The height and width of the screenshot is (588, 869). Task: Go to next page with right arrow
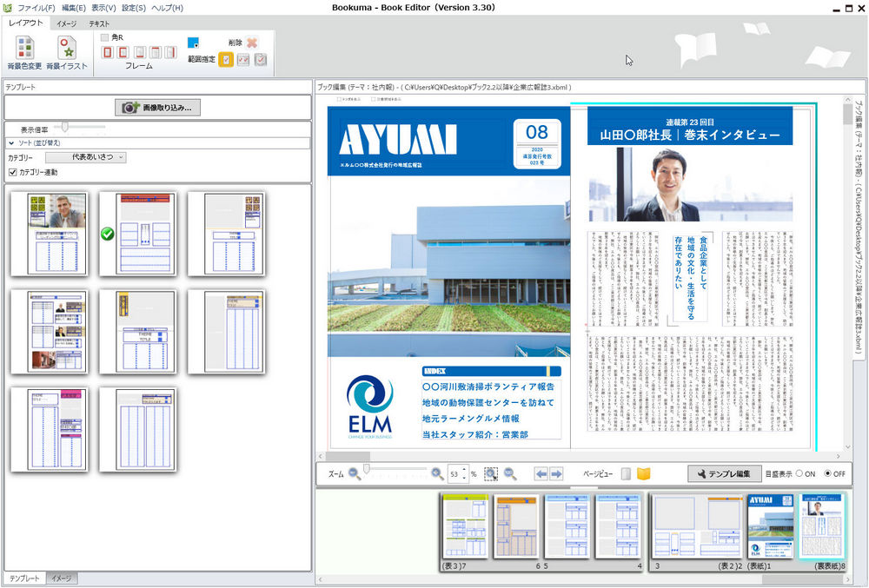point(556,474)
